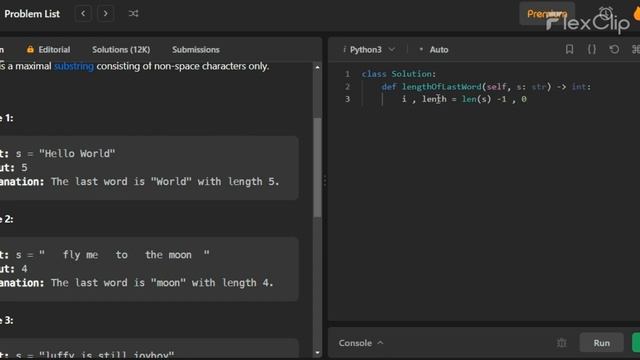Click line number 3 in editor
This screenshot has height=360, width=640.
click(347, 99)
